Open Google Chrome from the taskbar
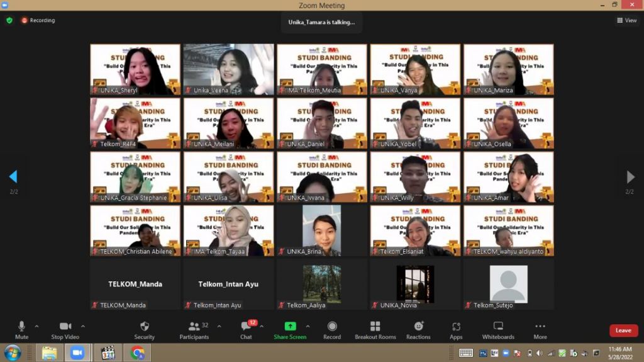Image resolution: width=644 pixels, height=362 pixels. pos(138,353)
